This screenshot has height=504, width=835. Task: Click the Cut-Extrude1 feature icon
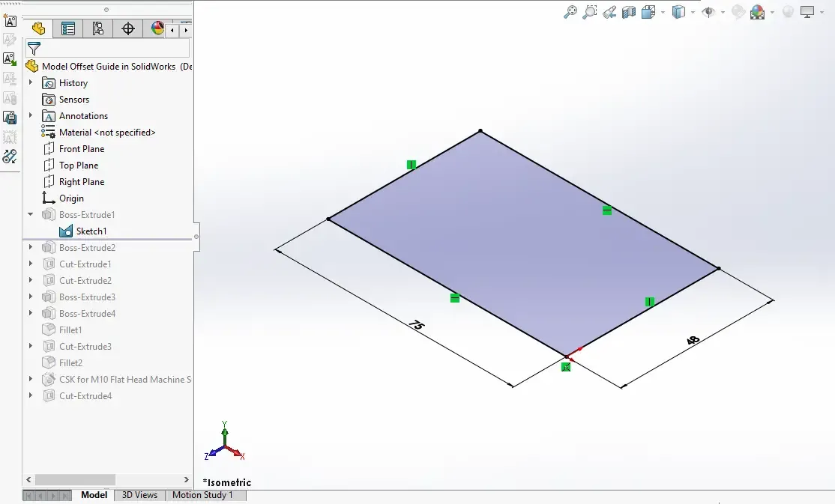click(49, 264)
